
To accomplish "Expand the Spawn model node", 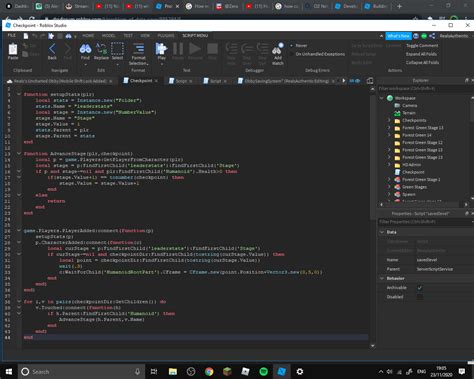I will [x=389, y=194].
